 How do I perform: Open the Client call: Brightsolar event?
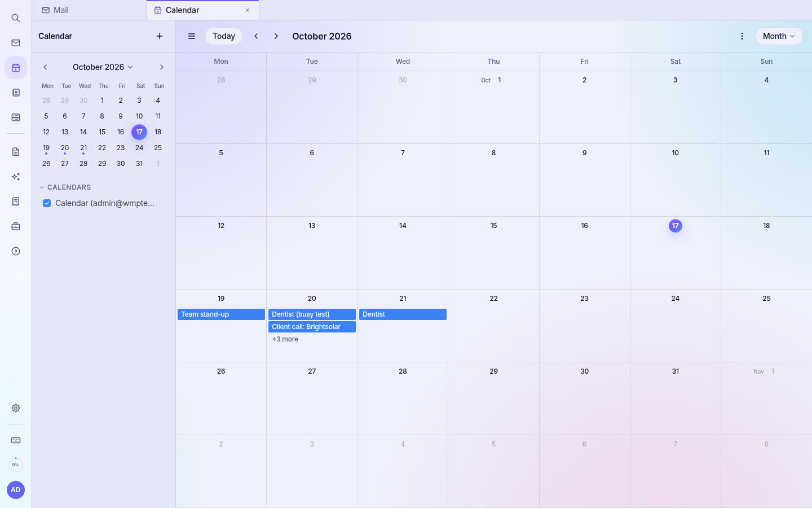coord(312,327)
